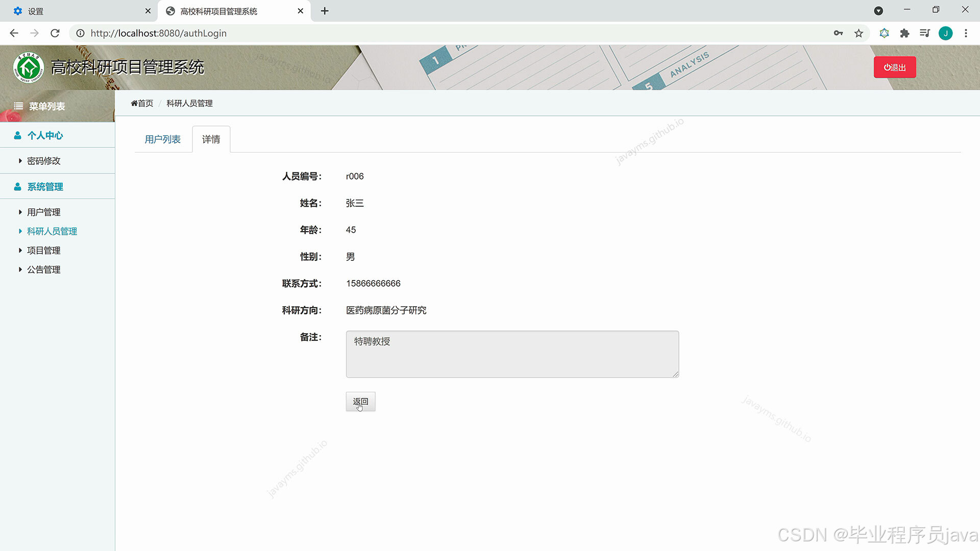Open 密码修改 in the sidebar
980x551 pixels.
pyautogui.click(x=44, y=161)
